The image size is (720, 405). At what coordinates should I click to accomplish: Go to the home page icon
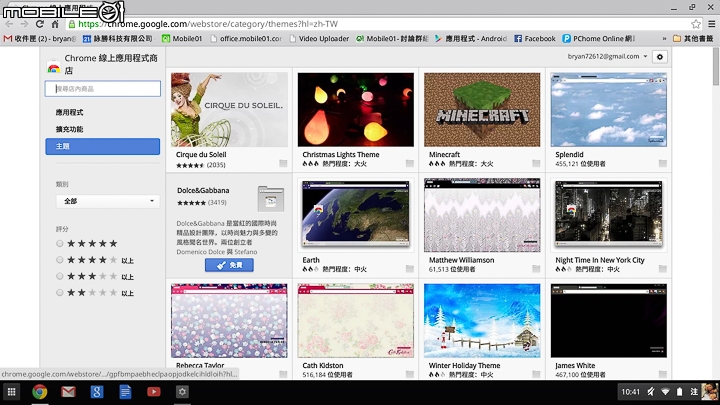(55, 24)
